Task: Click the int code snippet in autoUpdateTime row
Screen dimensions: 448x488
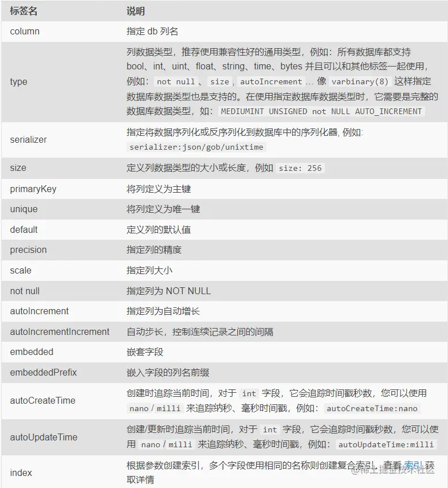Action: click(x=270, y=430)
